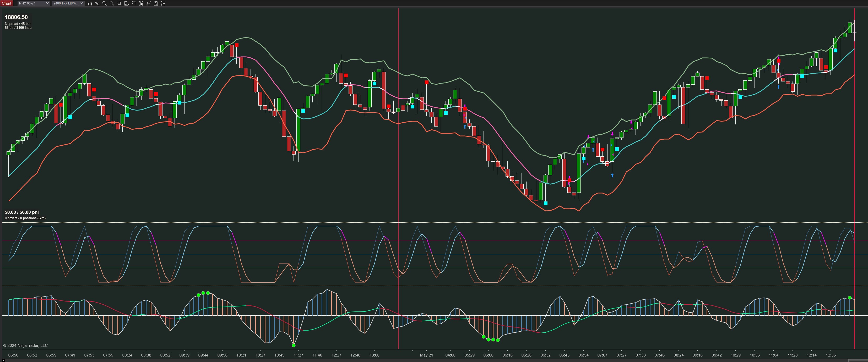Image resolution: width=868 pixels, height=362 pixels.
Task: Open the Strategy Performance icon
Action: [156, 3]
